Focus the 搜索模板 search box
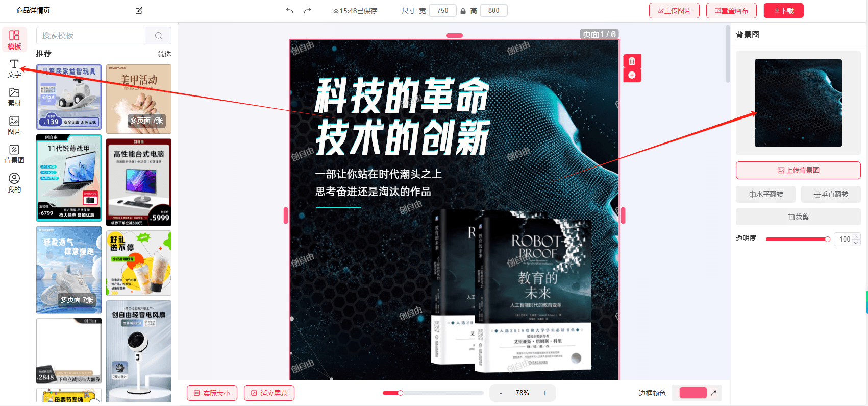Screen dimensions: 868x406 (x=91, y=36)
